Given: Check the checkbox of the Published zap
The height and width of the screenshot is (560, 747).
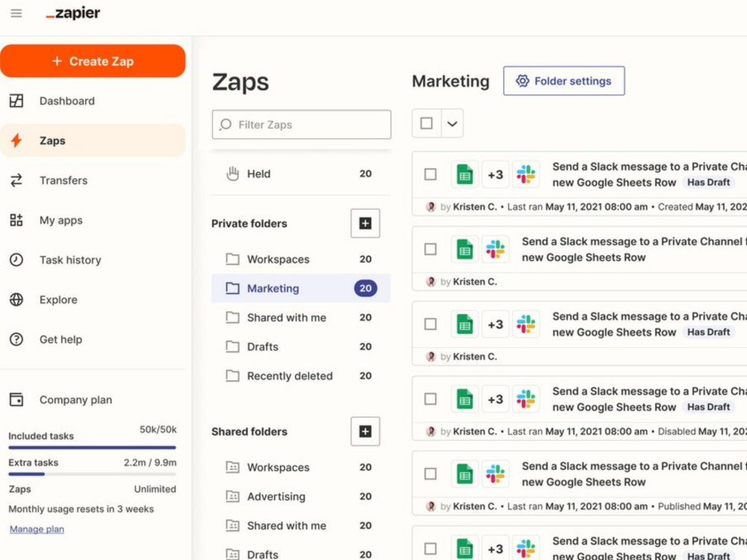Looking at the screenshot, I should click(x=430, y=474).
